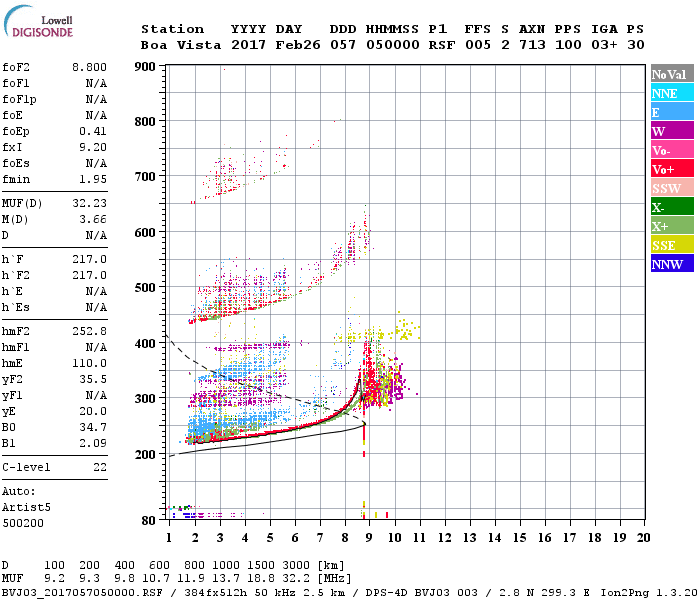Click the hmF2 value 252.8

[x=89, y=331]
